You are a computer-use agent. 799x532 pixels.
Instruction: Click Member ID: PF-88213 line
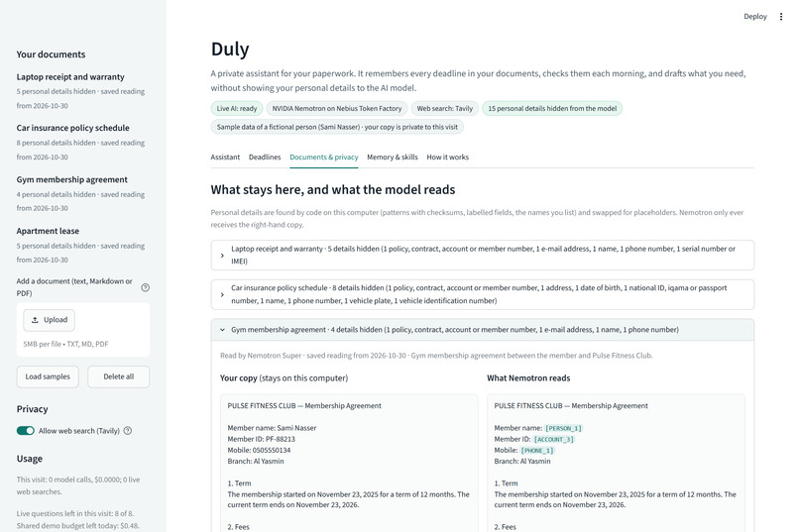pyautogui.click(x=261, y=439)
